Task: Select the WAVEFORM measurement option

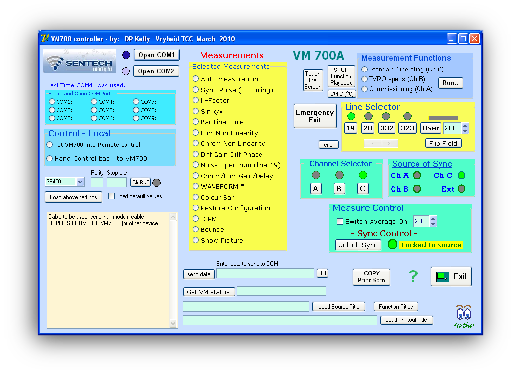Action: [196, 186]
